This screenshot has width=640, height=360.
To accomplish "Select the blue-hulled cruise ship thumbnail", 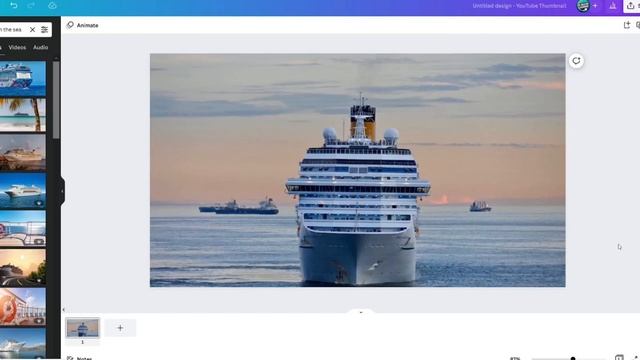I will (23, 79).
